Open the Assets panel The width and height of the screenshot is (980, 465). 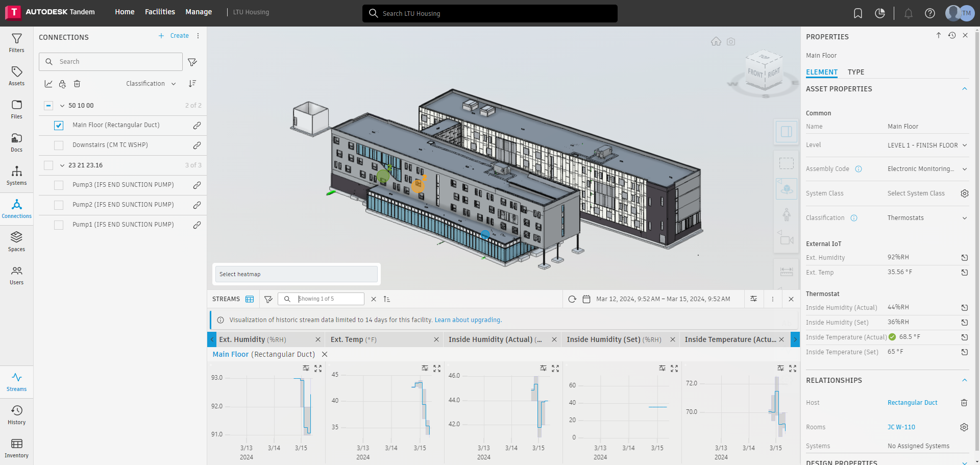tap(16, 76)
